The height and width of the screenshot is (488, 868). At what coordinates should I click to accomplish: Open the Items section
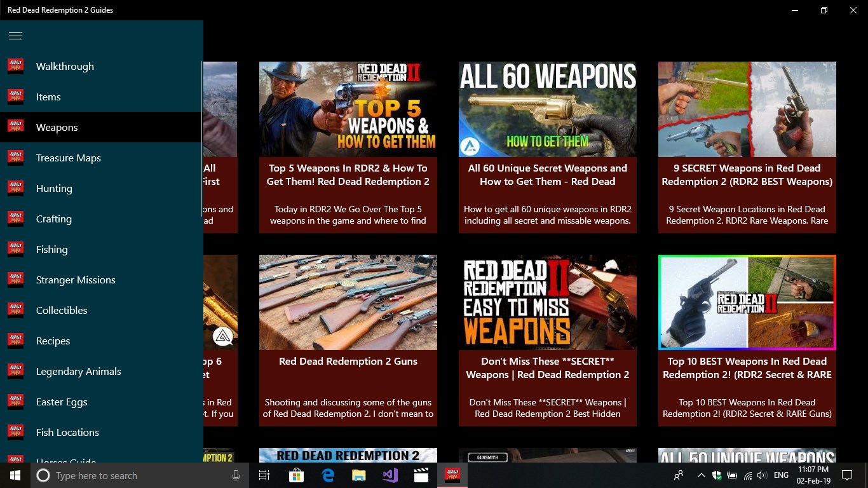pyautogui.click(x=100, y=97)
